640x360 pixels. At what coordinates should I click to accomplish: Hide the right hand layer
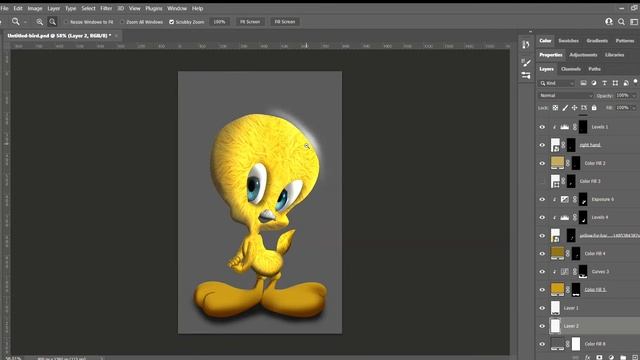coord(542,145)
